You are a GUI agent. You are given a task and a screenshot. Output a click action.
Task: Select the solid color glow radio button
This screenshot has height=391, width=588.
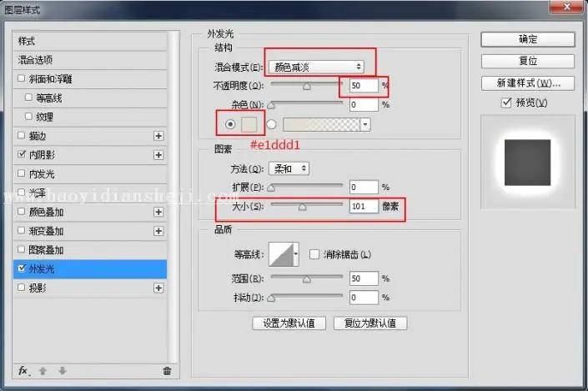230,124
